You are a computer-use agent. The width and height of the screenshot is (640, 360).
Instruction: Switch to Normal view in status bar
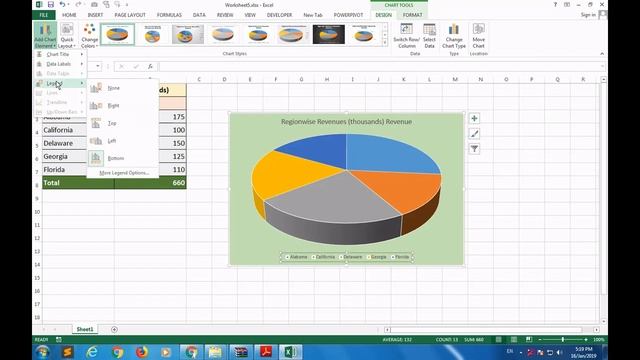(498, 340)
